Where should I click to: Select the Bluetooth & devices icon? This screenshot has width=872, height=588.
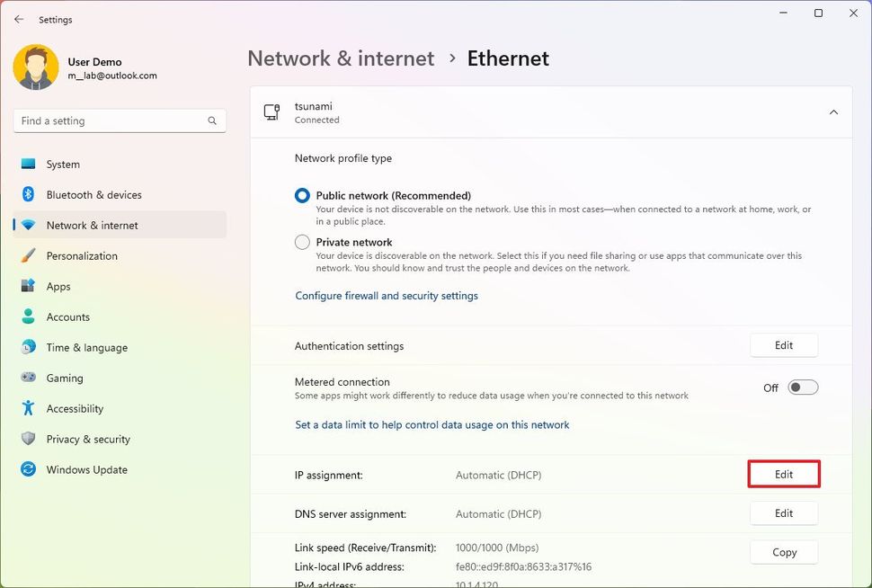pos(28,195)
